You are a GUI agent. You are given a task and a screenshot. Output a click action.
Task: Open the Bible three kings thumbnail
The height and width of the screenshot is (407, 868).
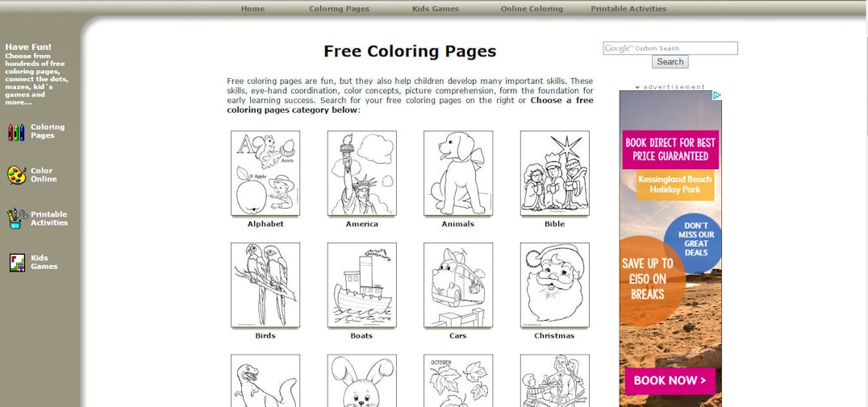point(555,173)
